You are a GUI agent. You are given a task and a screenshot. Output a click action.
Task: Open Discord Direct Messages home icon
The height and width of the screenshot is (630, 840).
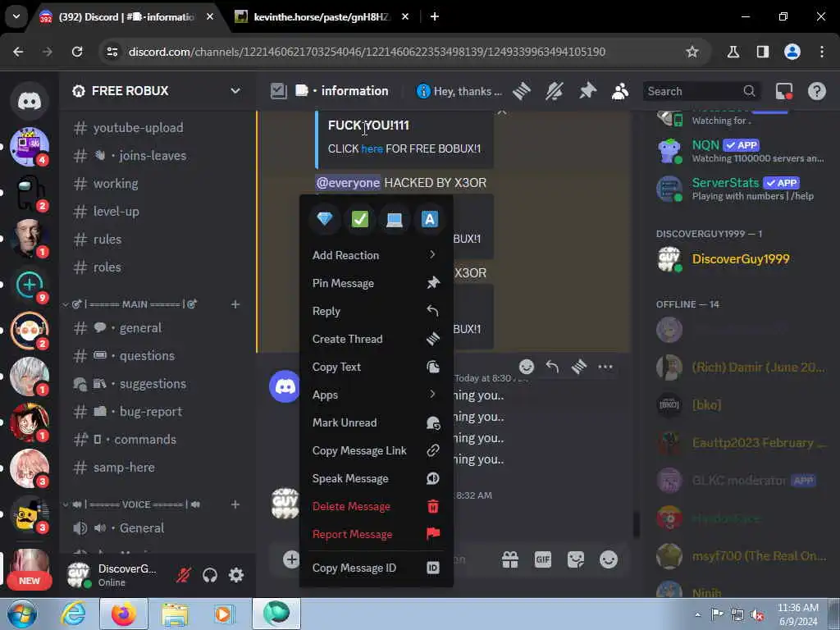point(30,101)
